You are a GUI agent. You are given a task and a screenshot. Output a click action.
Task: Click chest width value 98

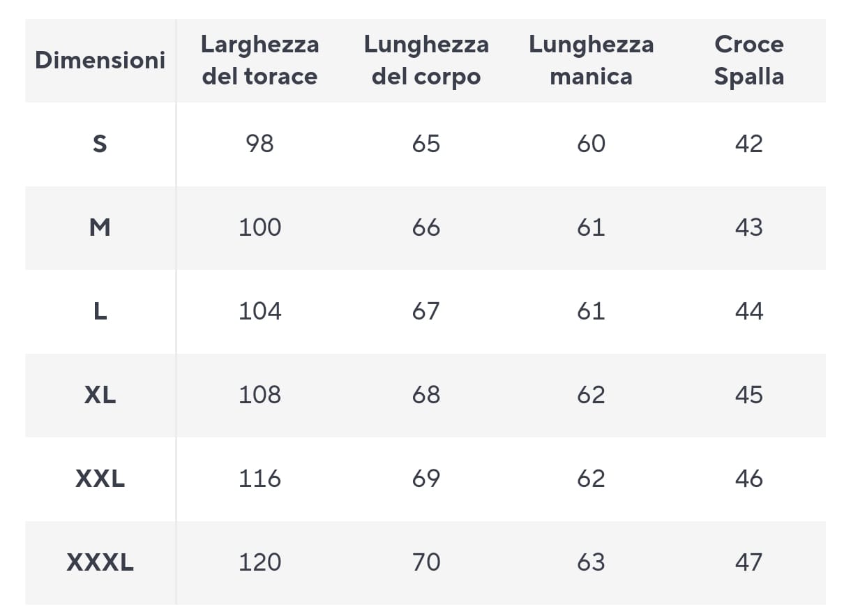259,144
